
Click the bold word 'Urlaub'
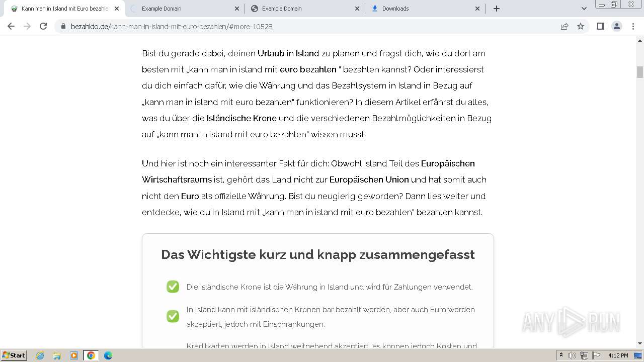(271, 53)
